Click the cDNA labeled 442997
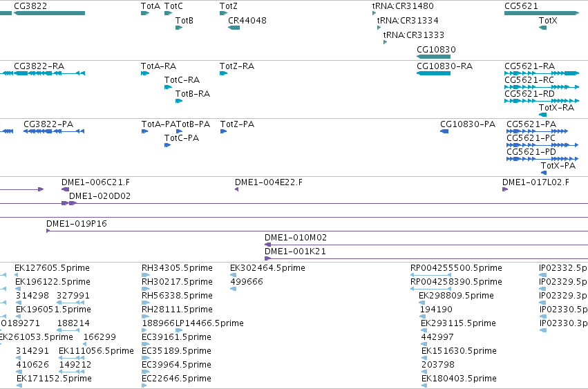 [424, 344]
